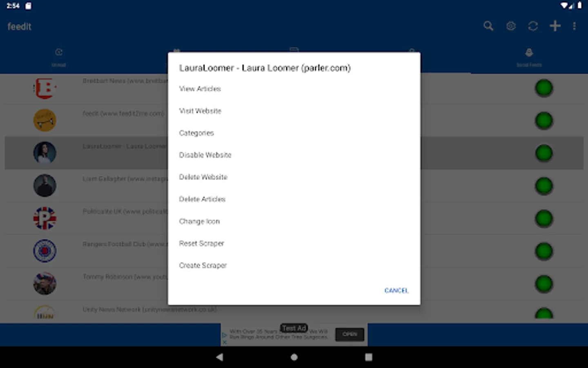Open the three-dot overflow menu

(574, 26)
